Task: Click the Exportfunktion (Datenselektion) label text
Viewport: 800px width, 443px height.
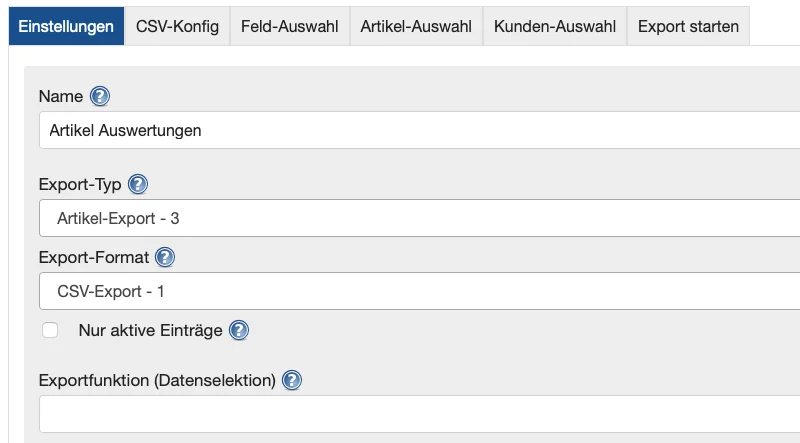Action: [x=157, y=380]
